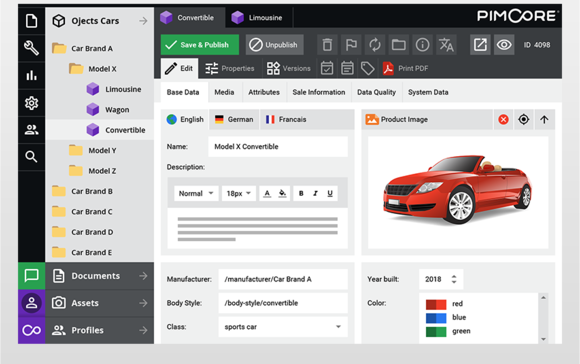Select the green color swatch
580x364 pixels.
436,331
